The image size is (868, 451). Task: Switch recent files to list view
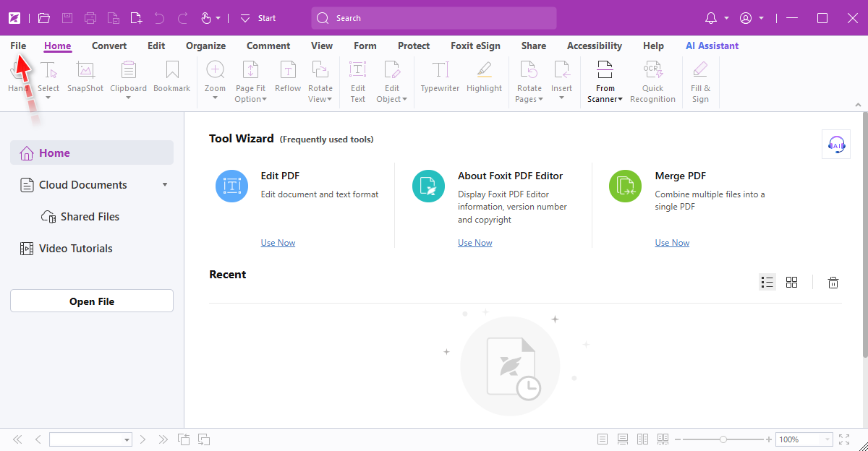pyautogui.click(x=767, y=283)
